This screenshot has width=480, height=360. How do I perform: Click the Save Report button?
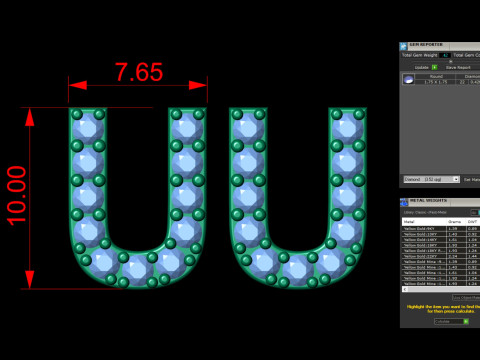coord(458,67)
